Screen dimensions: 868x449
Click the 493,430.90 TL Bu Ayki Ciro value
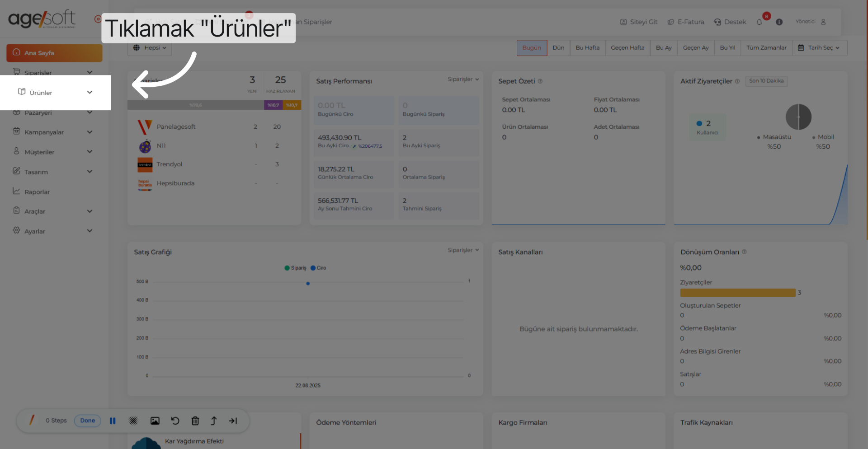340,138
